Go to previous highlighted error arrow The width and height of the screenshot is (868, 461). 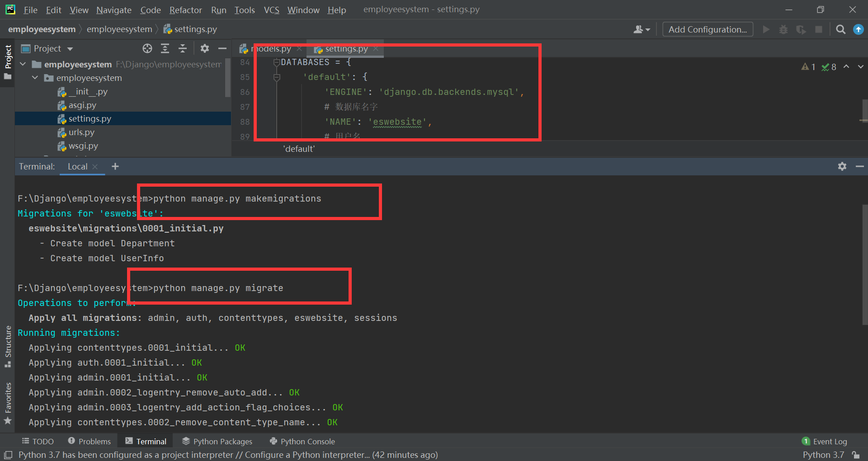tap(846, 66)
